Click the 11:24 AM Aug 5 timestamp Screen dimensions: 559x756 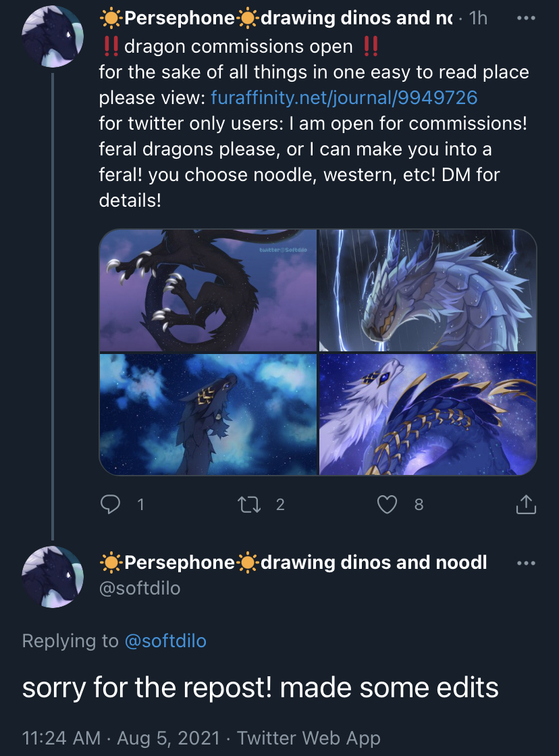(121, 738)
